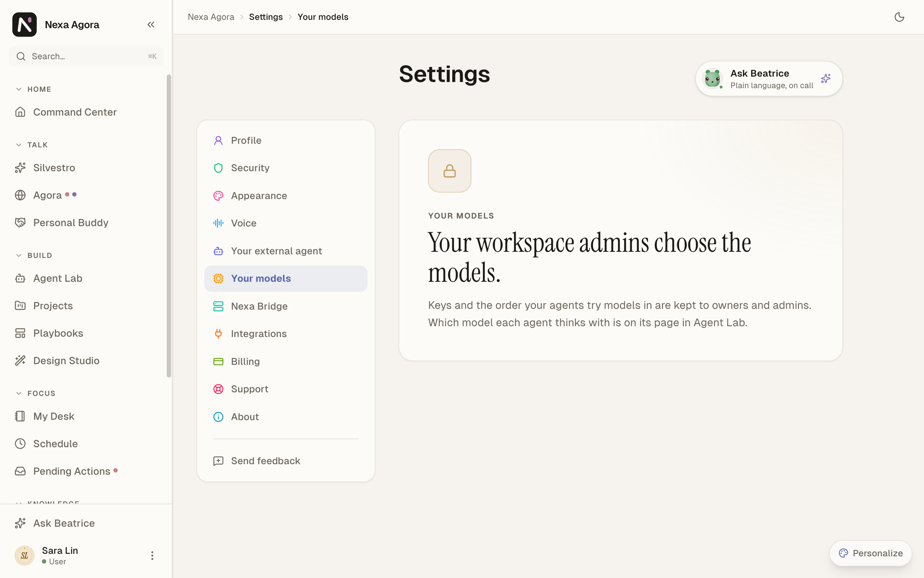Select Appearance settings tab
924x578 pixels.
point(286,196)
